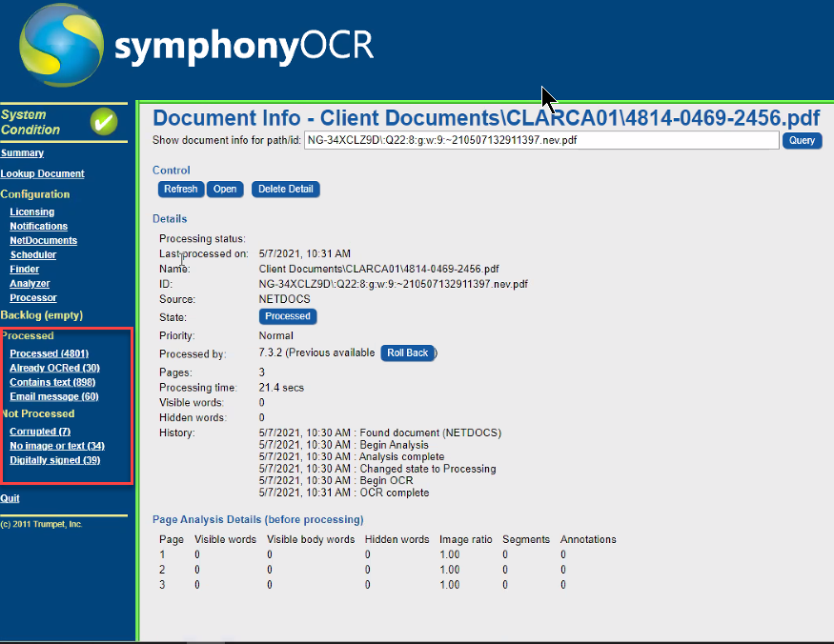Click the 'Changed state to Processing' history entry

tap(428, 469)
